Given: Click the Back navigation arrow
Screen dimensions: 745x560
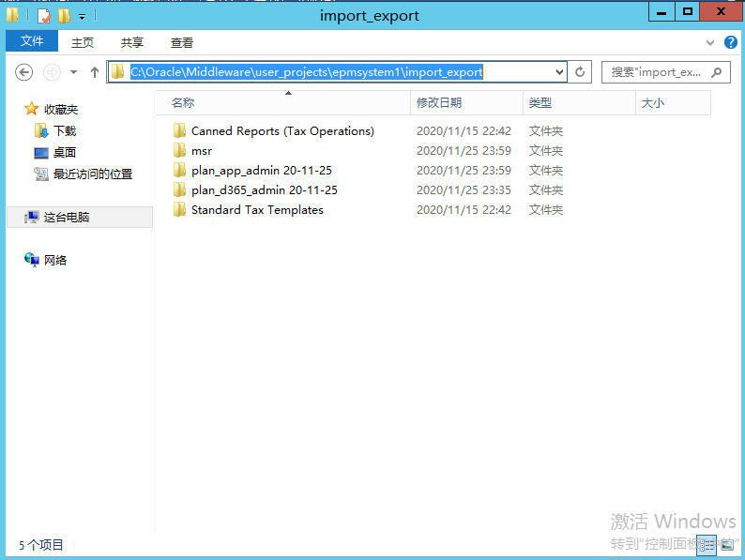Looking at the screenshot, I should pyautogui.click(x=23, y=72).
